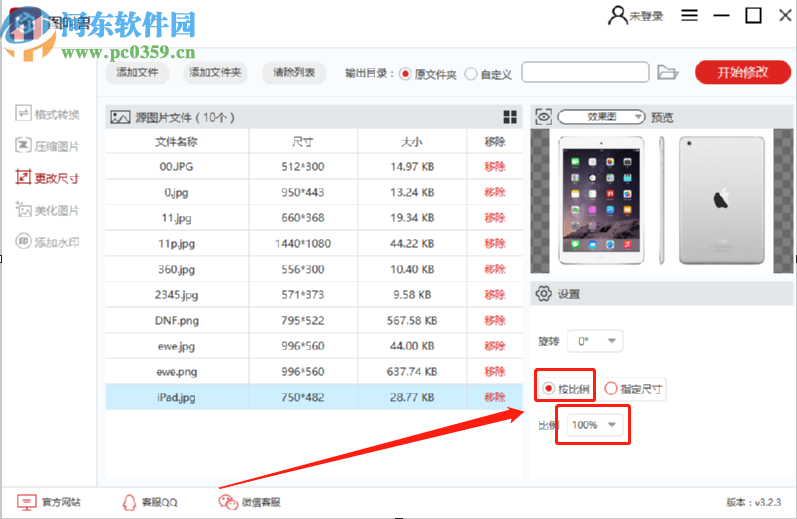This screenshot has height=519, width=797.
Task: Click the custom output path field
Action: (x=585, y=72)
